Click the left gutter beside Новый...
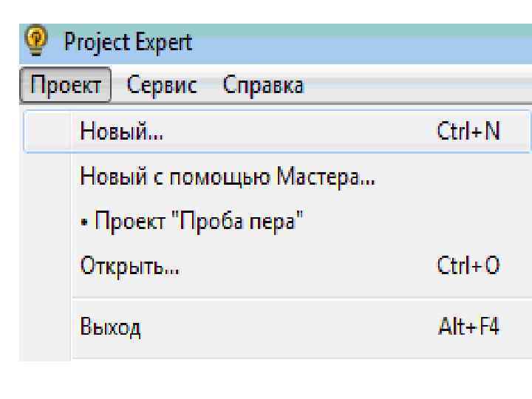The width and height of the screenshot is (532, 399). pyautogui.click(x=49, y=132)
